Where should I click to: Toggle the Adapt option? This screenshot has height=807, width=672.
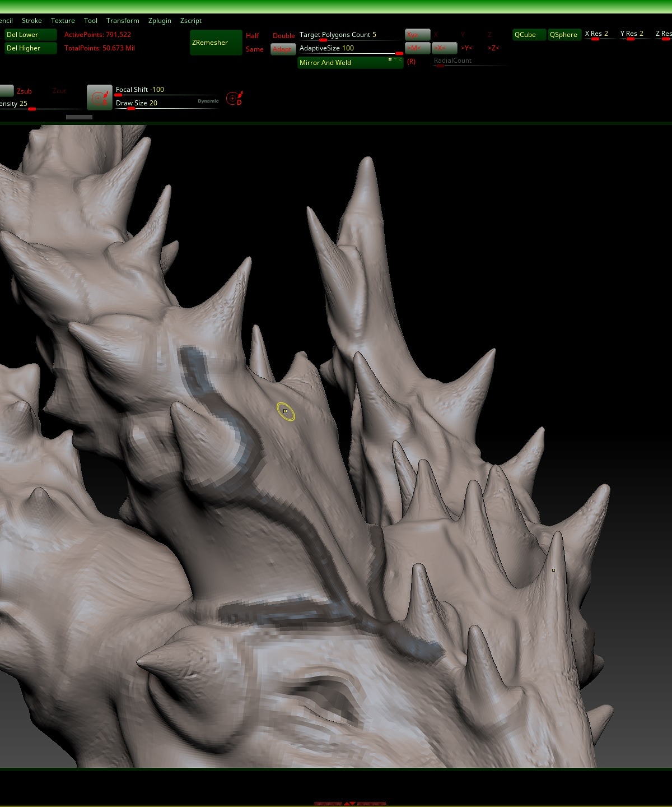(x=283, y=49)
